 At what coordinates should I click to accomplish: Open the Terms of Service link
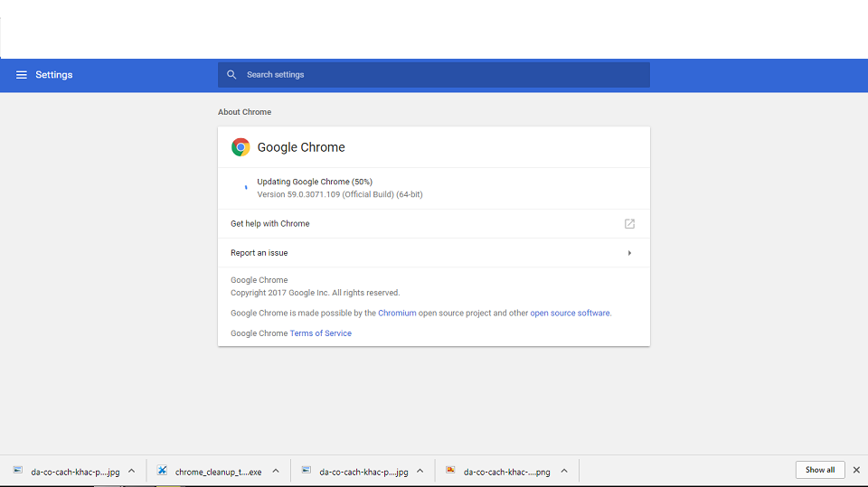point(320,333)
